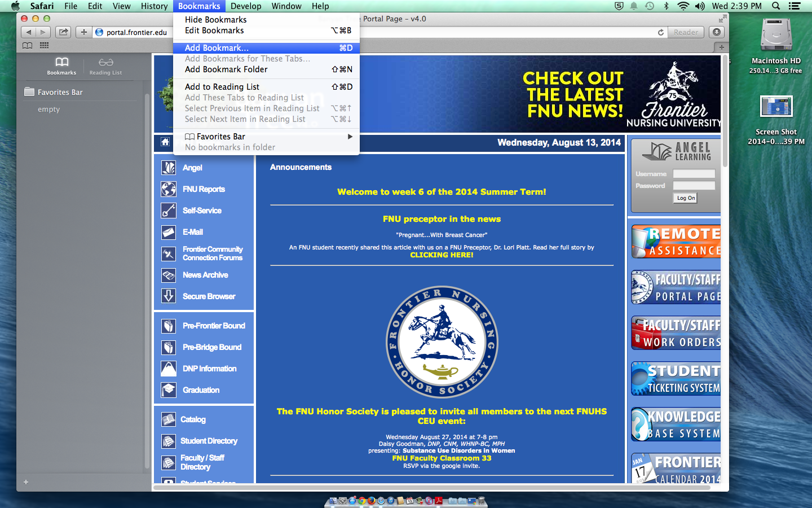The image size is (812, 508).
Task: Open Notification Center menu bar icon
Action: point(795,6)
